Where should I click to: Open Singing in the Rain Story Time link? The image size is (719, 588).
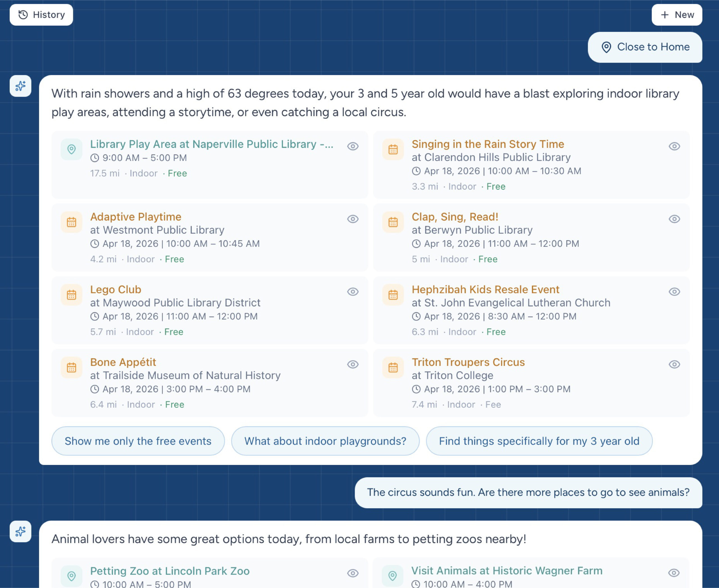coord(488,144)
